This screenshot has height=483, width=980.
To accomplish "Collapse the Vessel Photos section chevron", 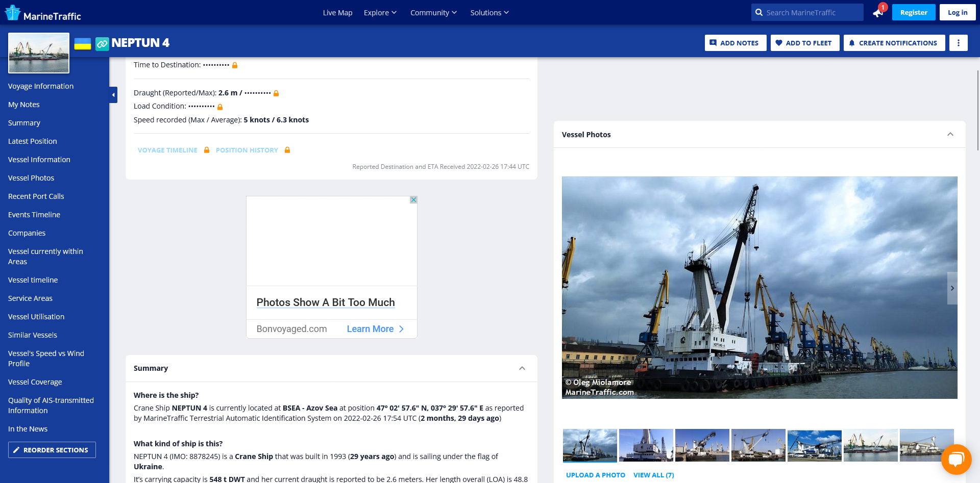I will click(x=950, y=134).
